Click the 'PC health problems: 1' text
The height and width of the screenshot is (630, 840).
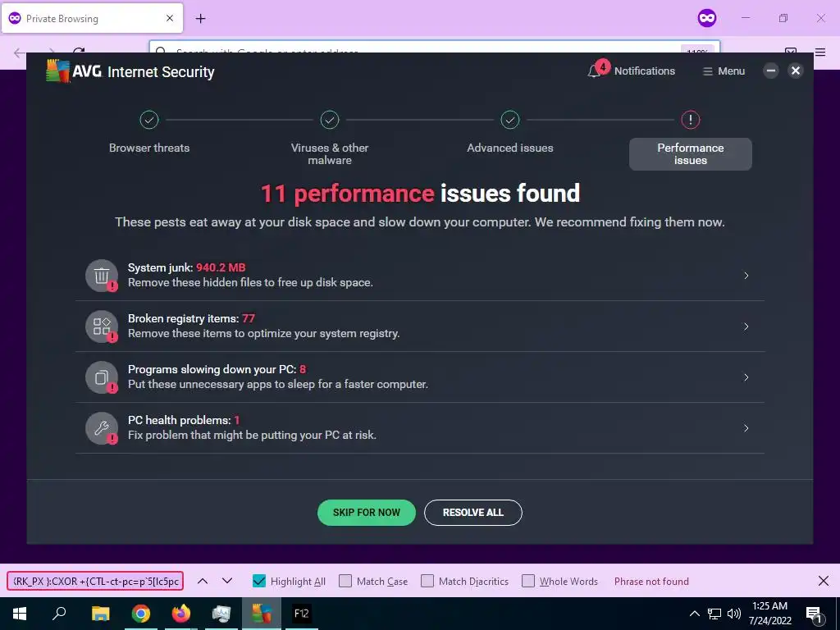pyautogui.click(x=184, y=420)
